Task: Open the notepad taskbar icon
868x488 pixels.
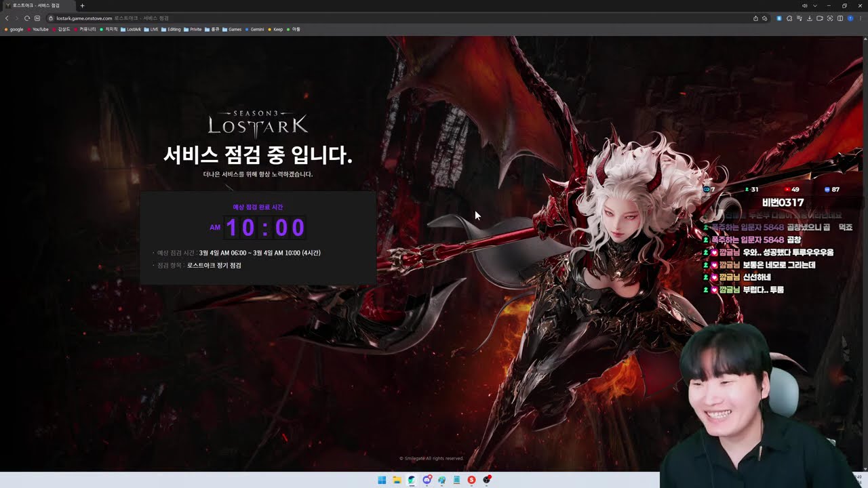Action: pyautogui.click(x=457, y=480)
